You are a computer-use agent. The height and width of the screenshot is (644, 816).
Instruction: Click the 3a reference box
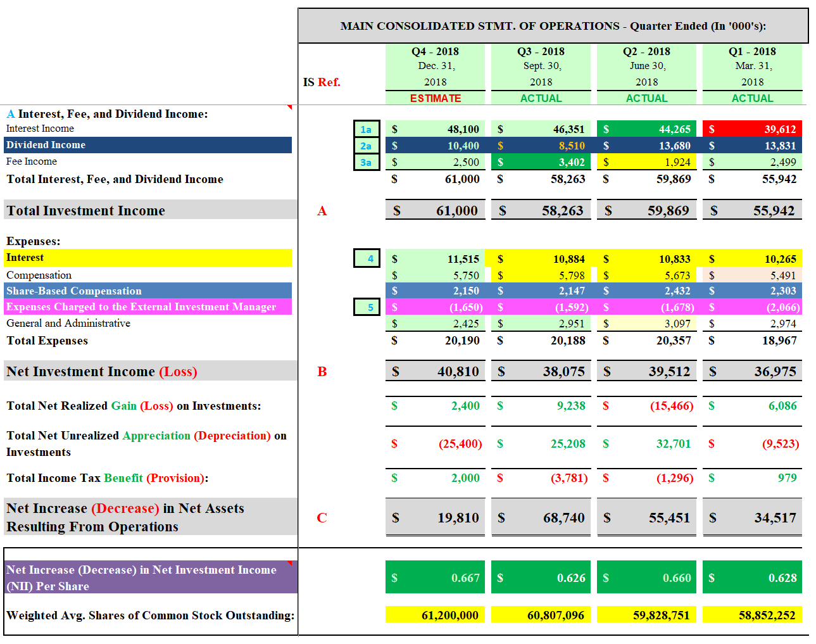click(367, 162)
